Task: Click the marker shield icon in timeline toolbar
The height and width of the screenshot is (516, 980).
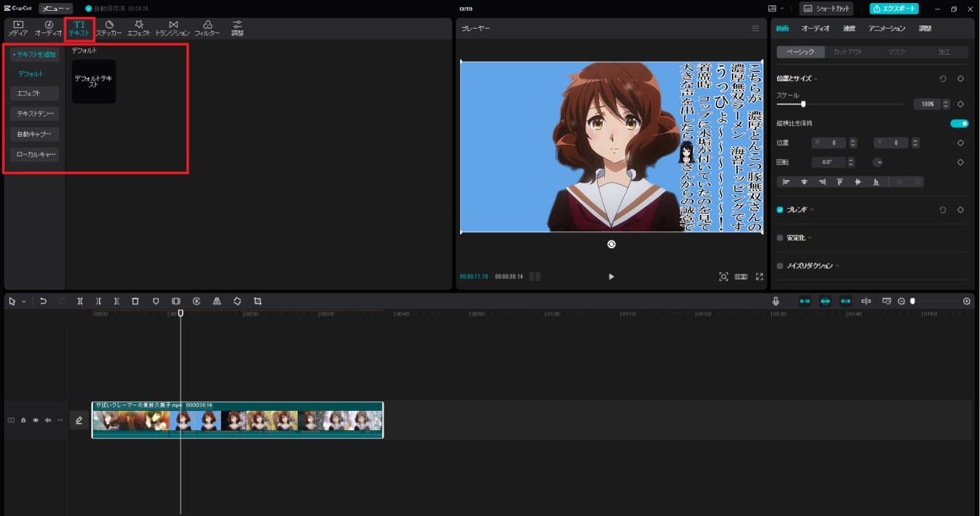Action: click(x=155, y=301)
